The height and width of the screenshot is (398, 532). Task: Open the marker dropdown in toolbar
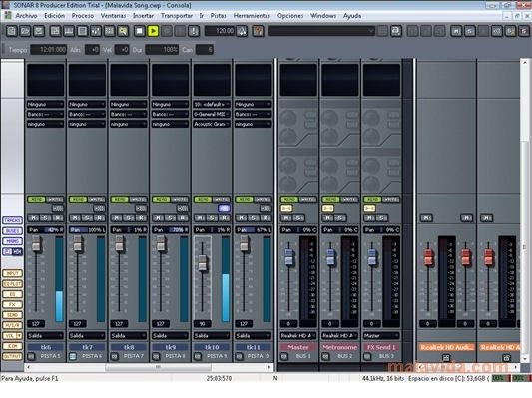pyautogui.click(x=321, y=31)
